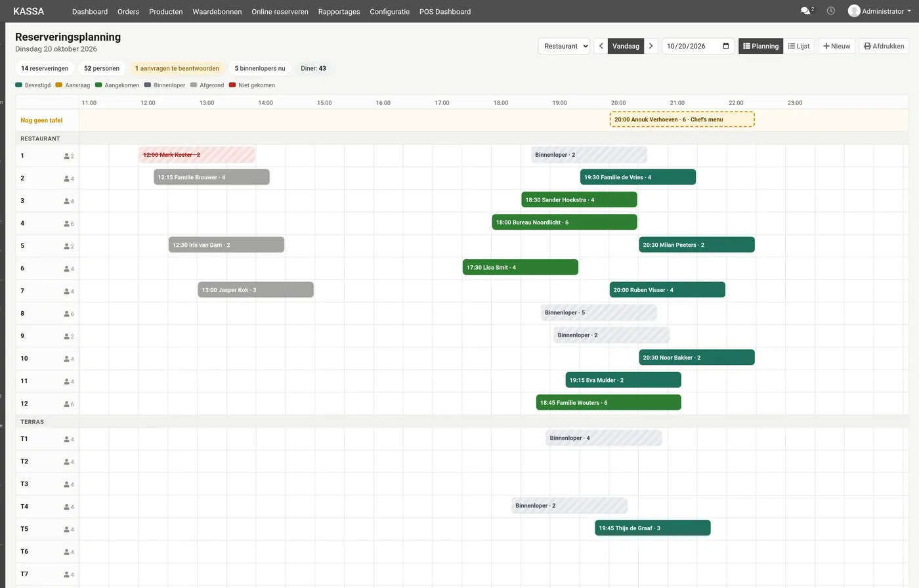The width and height of the screenshot is (919, 588).
Task: Click '14 reserveringen' summary chip
Action: pyautogui.click(x=45, y=68)
